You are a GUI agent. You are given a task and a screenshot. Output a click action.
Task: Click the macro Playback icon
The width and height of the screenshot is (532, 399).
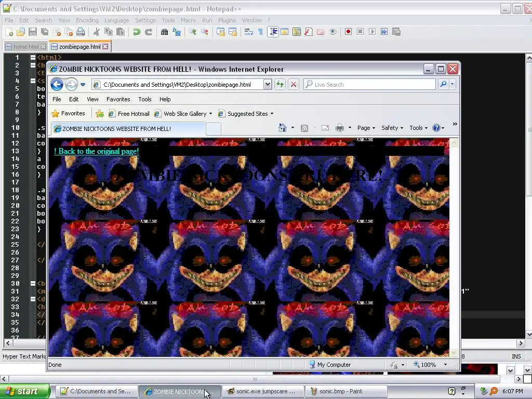(372, 32)
